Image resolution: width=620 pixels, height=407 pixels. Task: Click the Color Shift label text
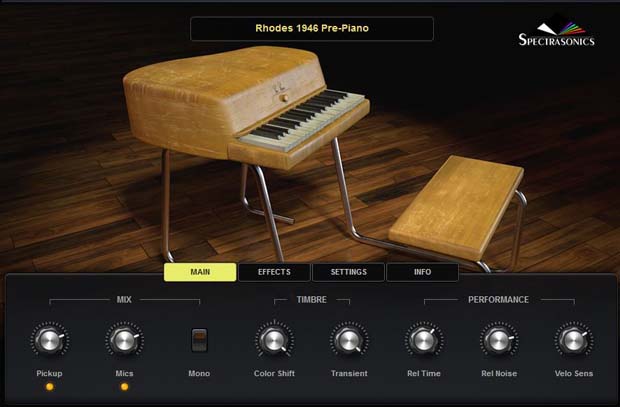(x=274, y=373)
